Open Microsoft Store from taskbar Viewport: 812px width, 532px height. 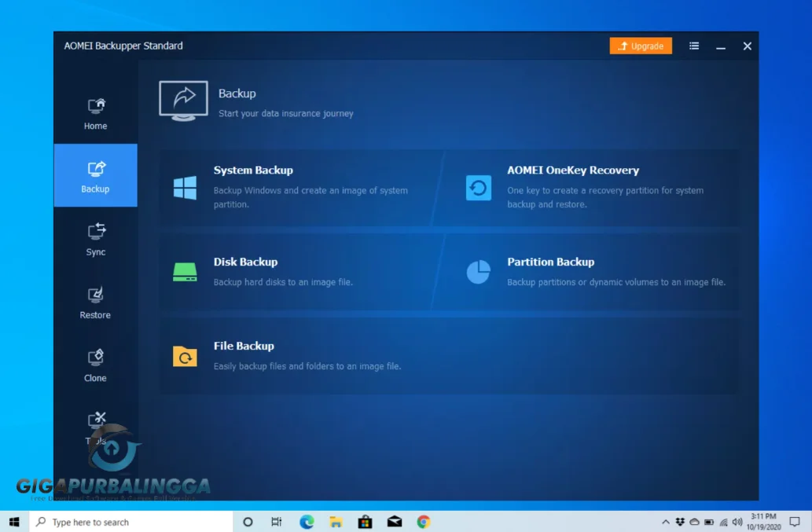(x=365, y=522)
